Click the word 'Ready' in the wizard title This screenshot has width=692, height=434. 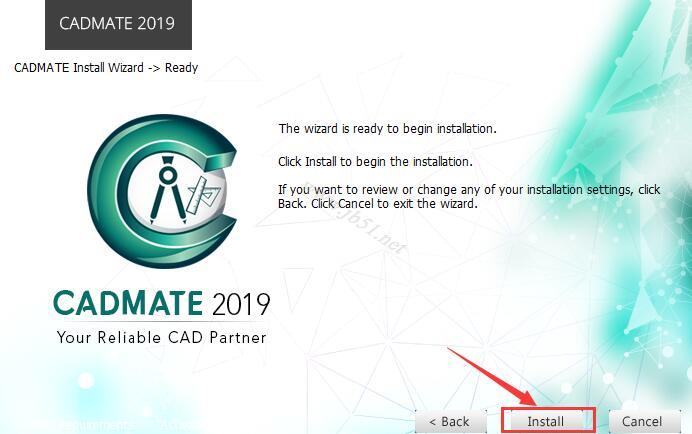coord(181,68)
